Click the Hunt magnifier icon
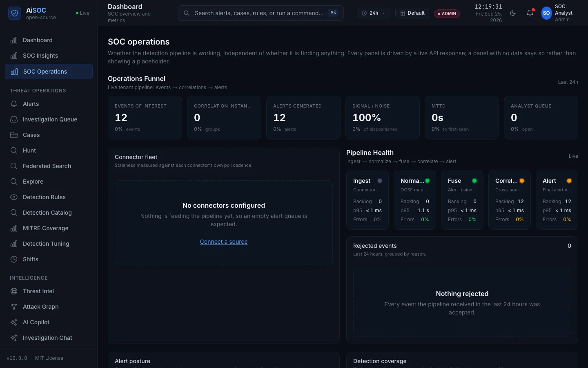 pos(14,150)
